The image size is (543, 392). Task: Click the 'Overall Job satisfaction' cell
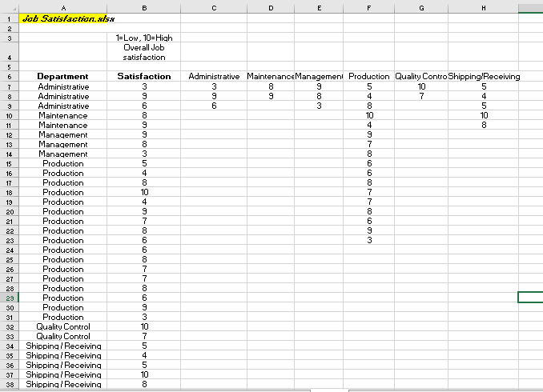pos(144,52)
